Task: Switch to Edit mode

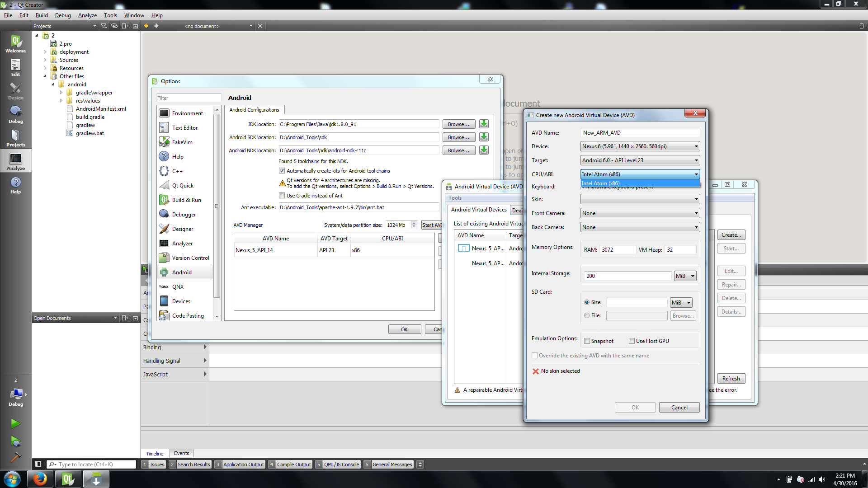Action: point(16,68)
